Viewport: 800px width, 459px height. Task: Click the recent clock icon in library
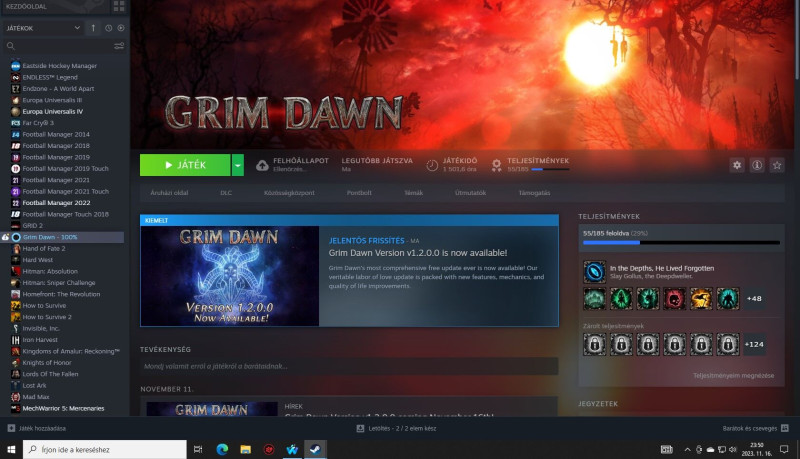[x=109, y=28]
